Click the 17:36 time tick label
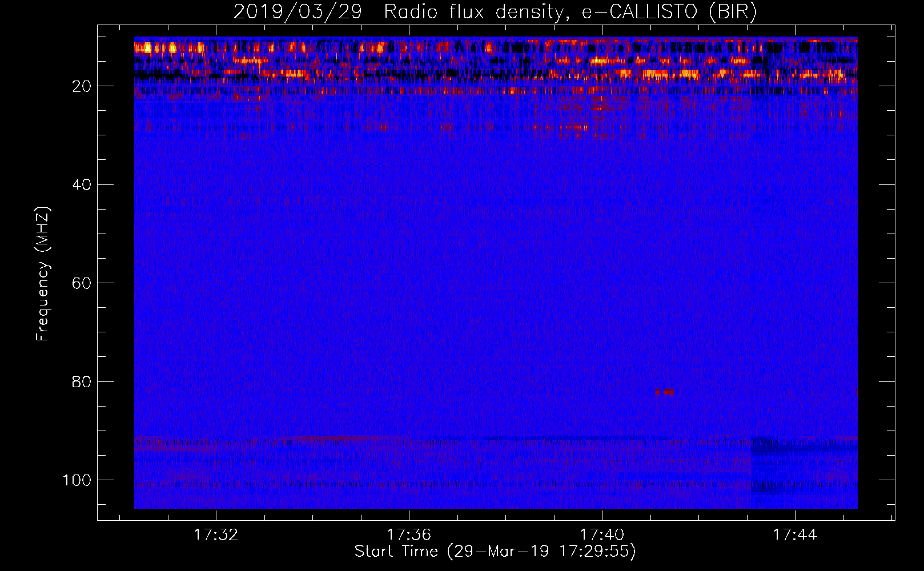This screenshot has height=571, width=924. [409, 535]
